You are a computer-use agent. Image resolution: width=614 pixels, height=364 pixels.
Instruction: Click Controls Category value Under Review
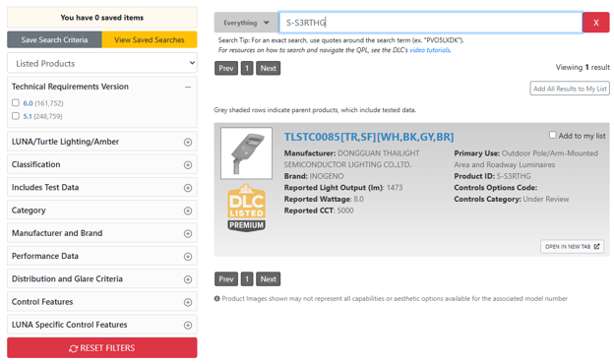point(545,199)
